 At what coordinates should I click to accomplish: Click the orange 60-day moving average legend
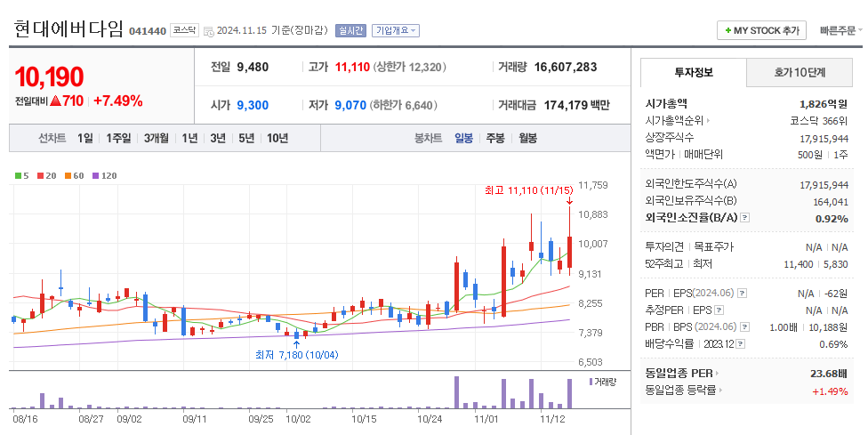tap(74, 175)
